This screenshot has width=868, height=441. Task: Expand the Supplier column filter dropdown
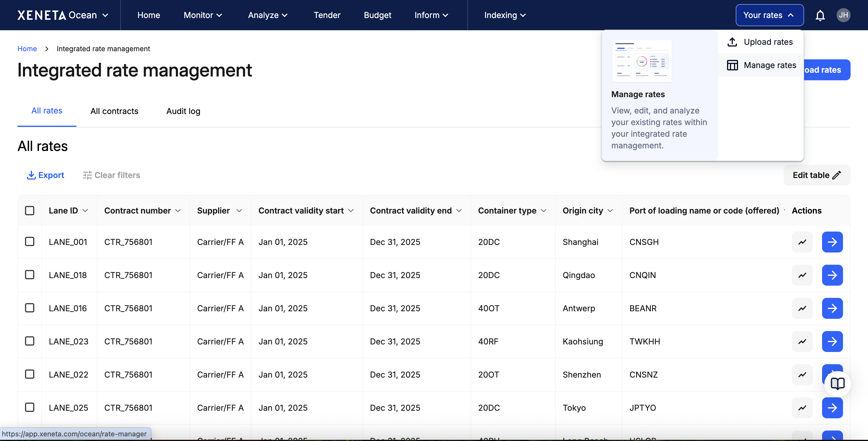239,211
